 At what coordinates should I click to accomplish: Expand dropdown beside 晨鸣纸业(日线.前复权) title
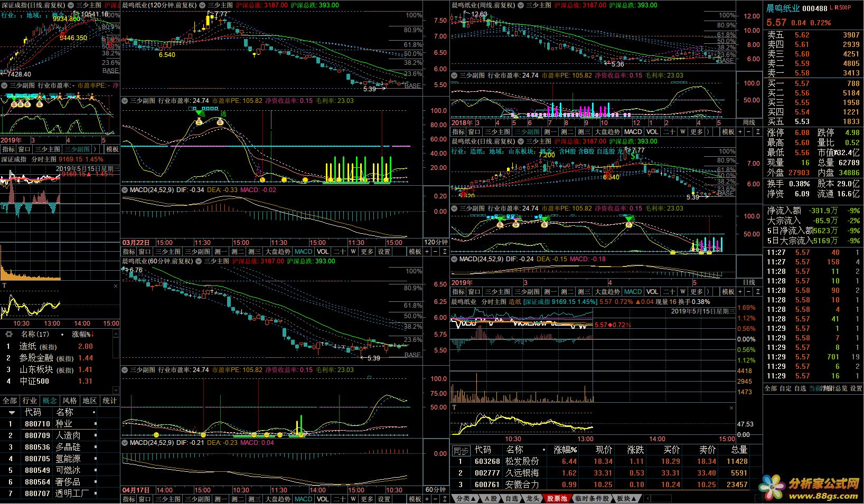[x=522, y=141]
